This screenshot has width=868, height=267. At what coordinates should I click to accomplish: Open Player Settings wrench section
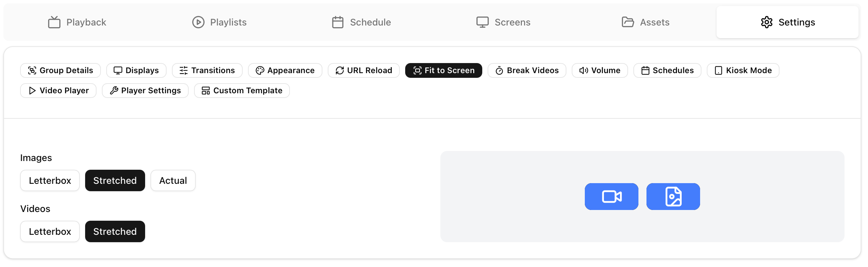click(145, 91)
